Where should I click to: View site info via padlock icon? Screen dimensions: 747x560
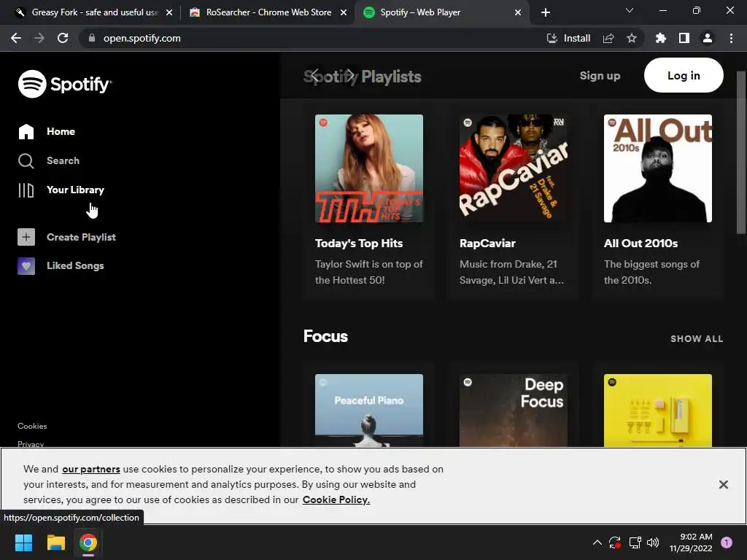[92, 38]
